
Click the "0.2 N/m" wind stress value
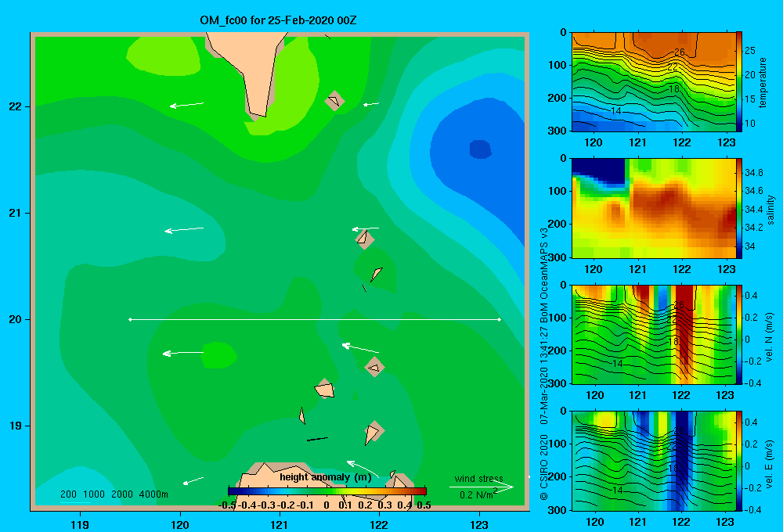tap(476, 495)
